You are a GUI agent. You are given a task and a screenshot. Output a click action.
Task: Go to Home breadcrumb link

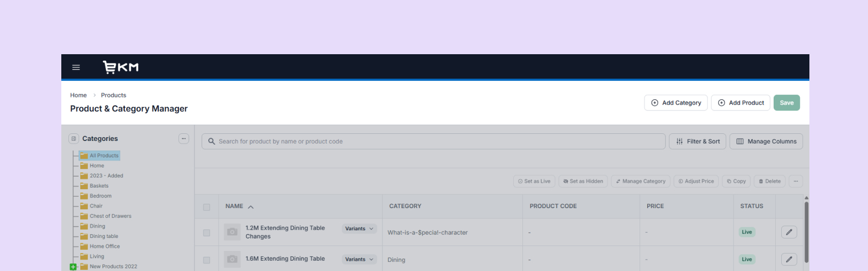click(x=78, y=95)
